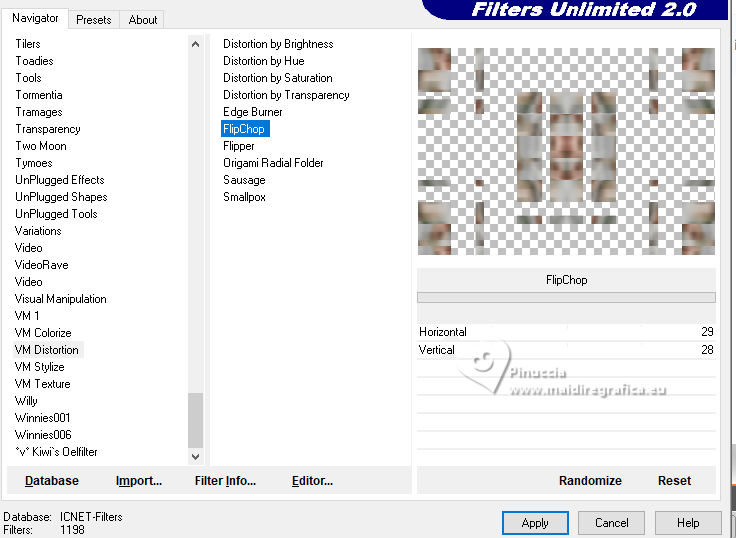Select UnPlugged Effects category
Screen dimensions: 736x538
[x=60, y=180]
